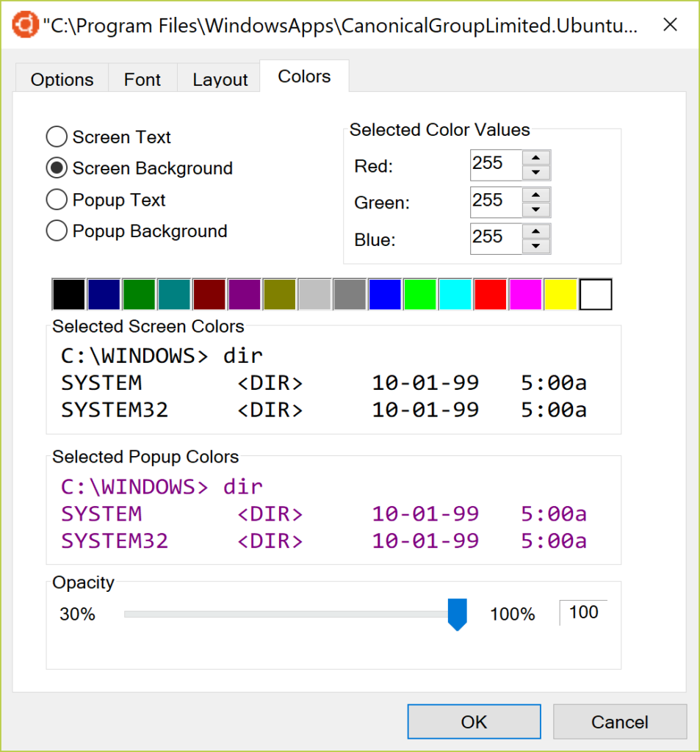This screenshot has width=700, height=752.
Task: Select the yellow color swatch
Action: [560, 293]
